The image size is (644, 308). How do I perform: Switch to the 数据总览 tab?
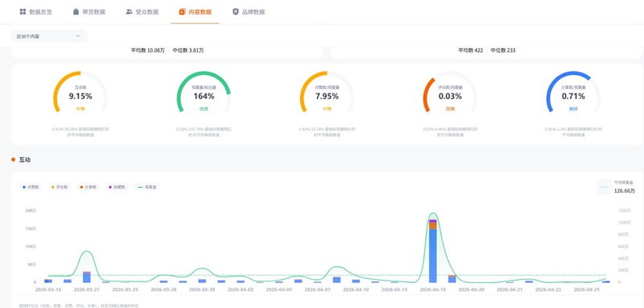(x=35, y=12)
